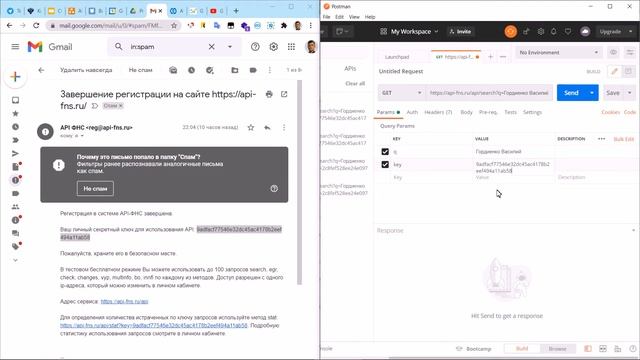
Task: Open Google apps grid icon
Action: click(x=291, y=47)
